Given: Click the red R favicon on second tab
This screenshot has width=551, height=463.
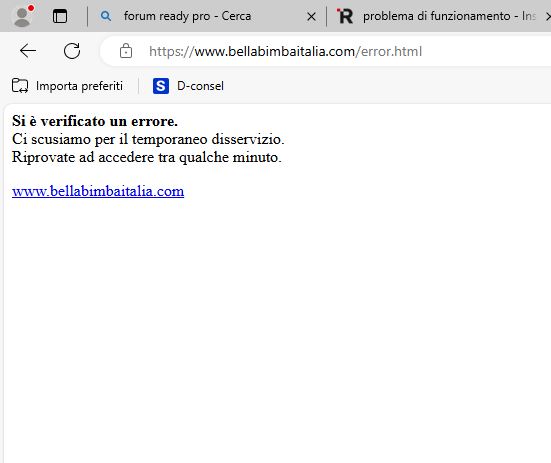Looking at the screenshot, I should pyautogui.click(x=344, y=16).
